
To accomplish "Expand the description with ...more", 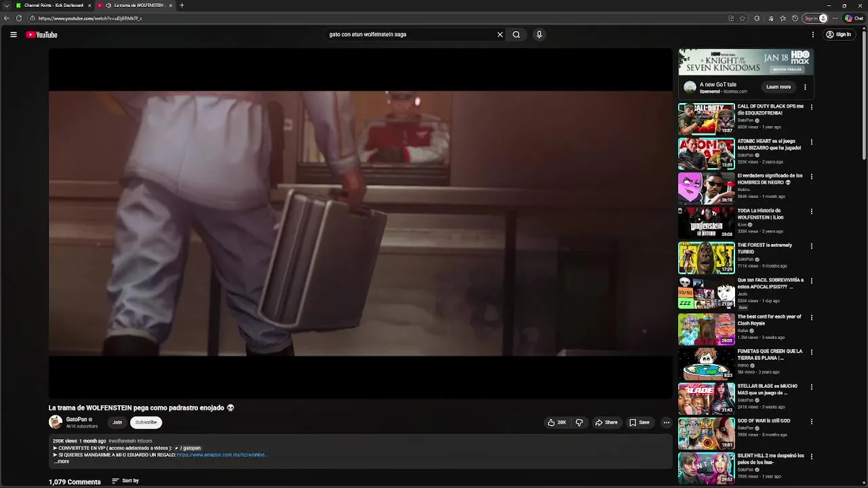I will 62,462.
